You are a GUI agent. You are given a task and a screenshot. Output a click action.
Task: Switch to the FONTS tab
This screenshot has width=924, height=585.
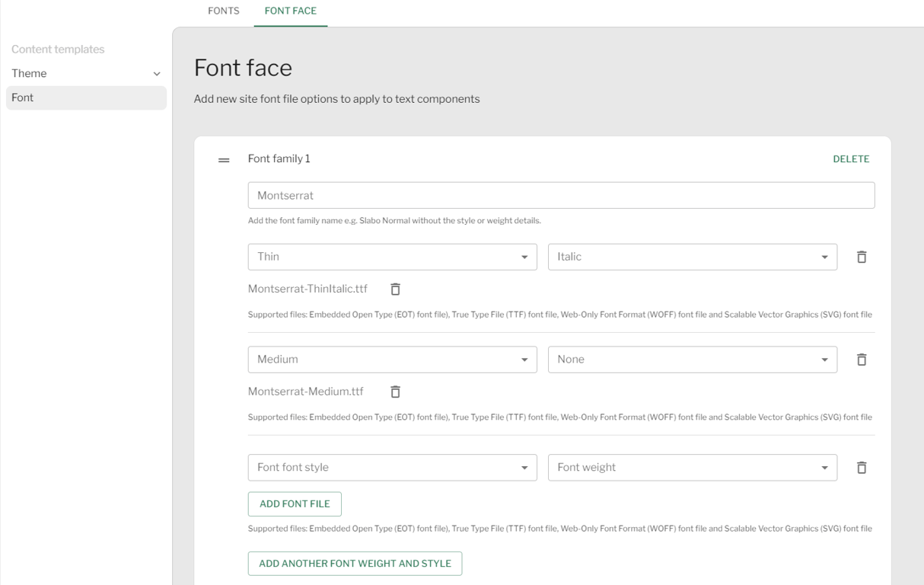(x=224, y=11)
